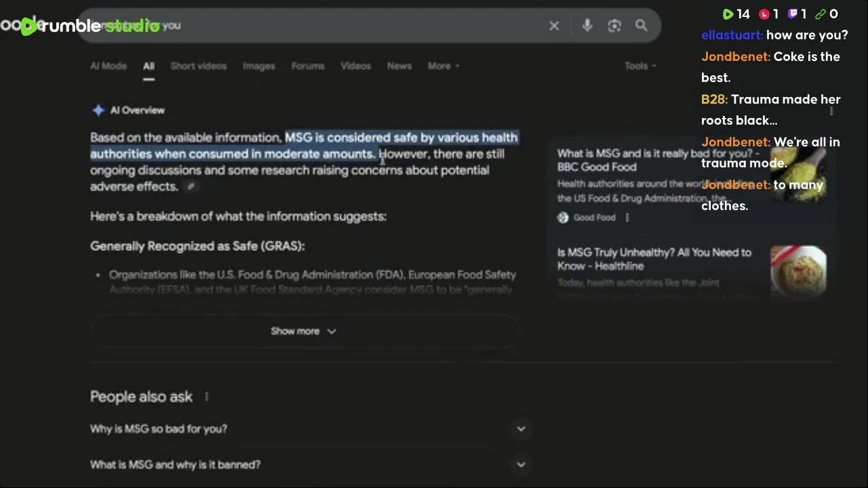
Task: Click the magnifying glass search icon
Action: pyautogui.click(x=641, y=26)
